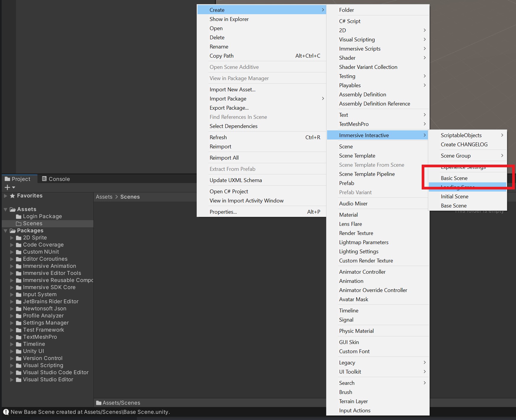Expand the 2D Sprite package
Viewport: 516px width, 420px height.
click(12, 238)
